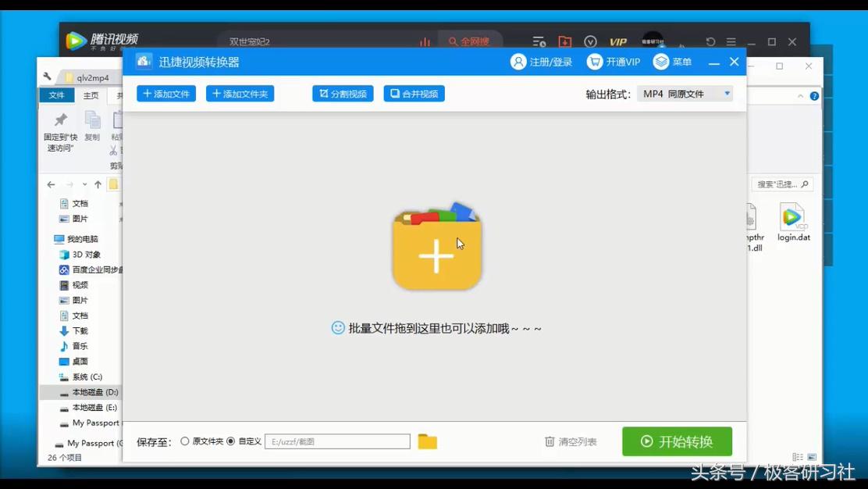868x489 pixels.
Task: Open the 文件 tab in Explorer
Action: pos(56,95)
